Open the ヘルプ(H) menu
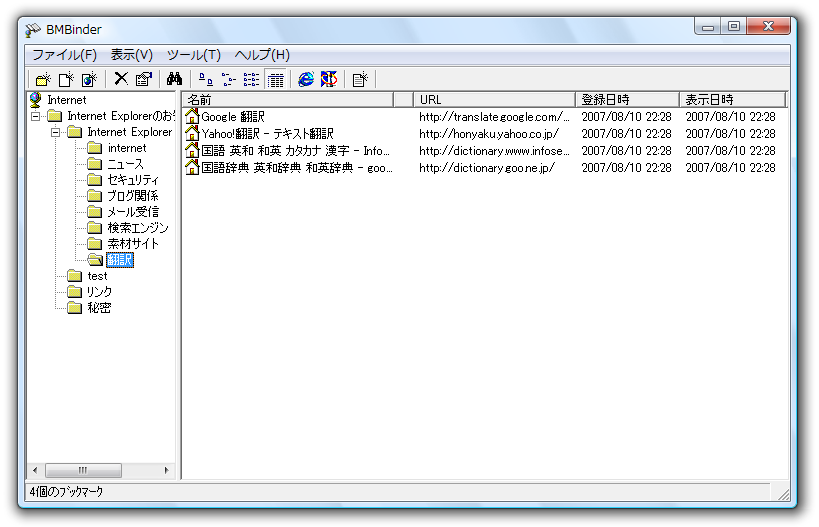 [262, 55]
